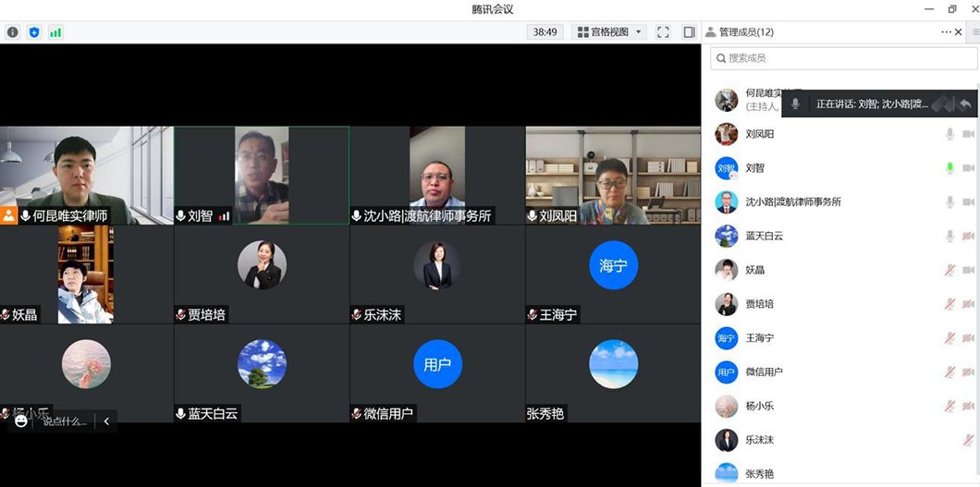The width and height of the screenshot is (980, 487).
Task: Select 妖晶 name in member list
Action: coord(755,270)
